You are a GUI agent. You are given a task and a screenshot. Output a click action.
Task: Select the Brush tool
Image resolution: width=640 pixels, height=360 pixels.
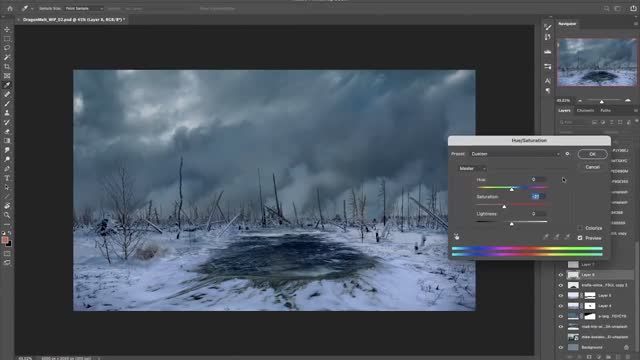[x=7, y=104]
